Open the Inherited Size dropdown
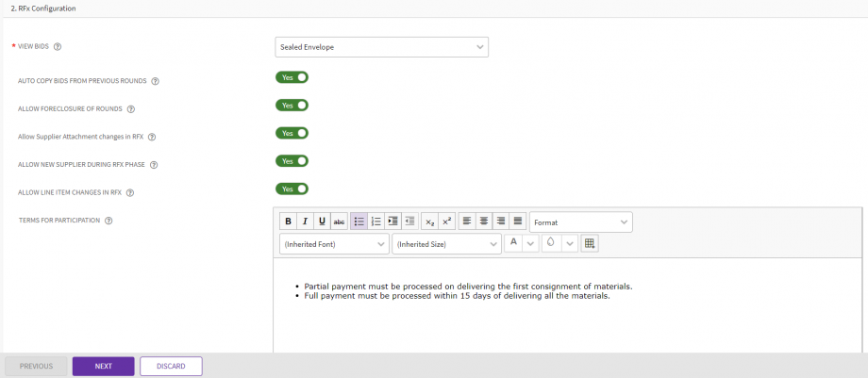Image resolution: width=868 pixels, height=378 pixels. (x=446, y=243)
